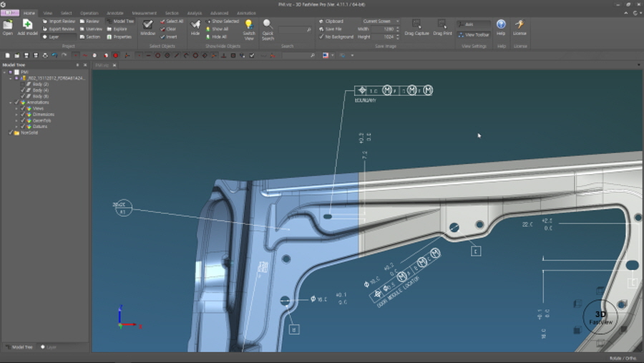Click the undo arrow in quick toolbar
Screen dimensions: 644x363
[54, 56]
